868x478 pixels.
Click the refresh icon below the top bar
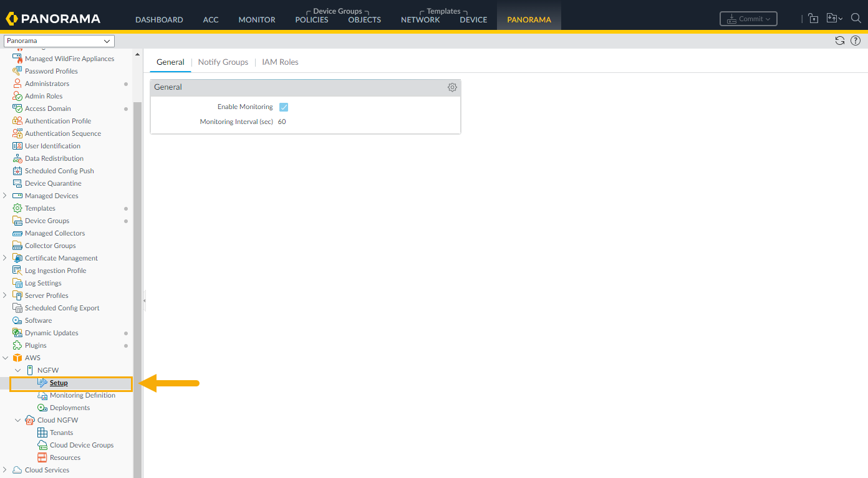tap(840, 41)
